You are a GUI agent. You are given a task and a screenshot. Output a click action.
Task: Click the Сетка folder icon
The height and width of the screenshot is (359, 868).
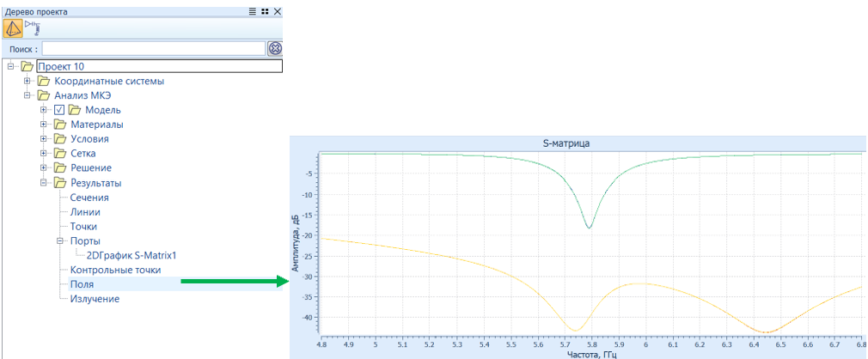click(x=60, y=154)
